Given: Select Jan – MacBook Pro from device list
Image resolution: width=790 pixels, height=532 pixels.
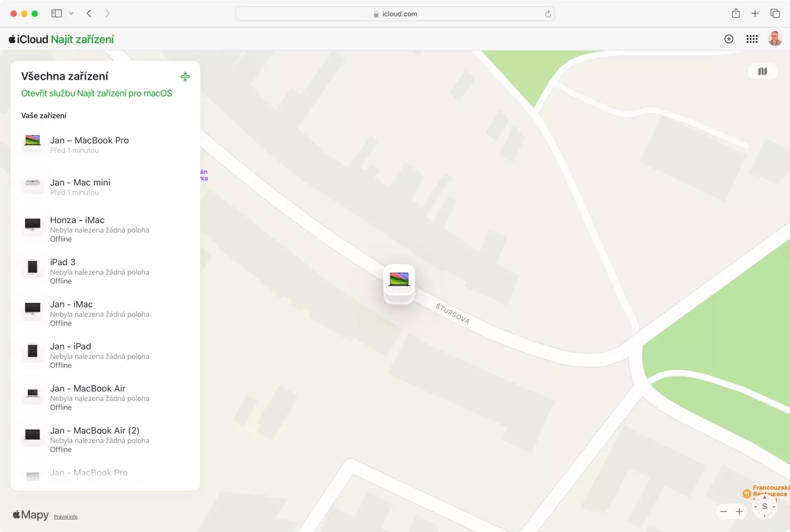Looking at the screenshot, I should (89, 144).
